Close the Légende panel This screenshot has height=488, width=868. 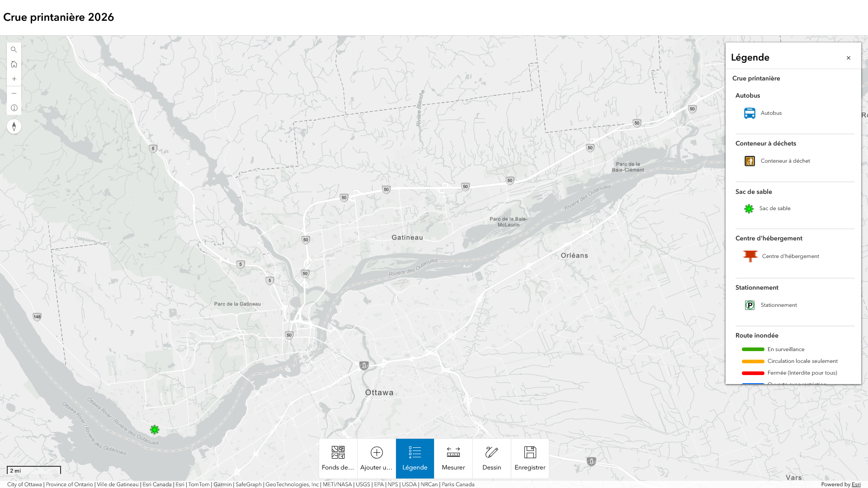tap(849, 58)
